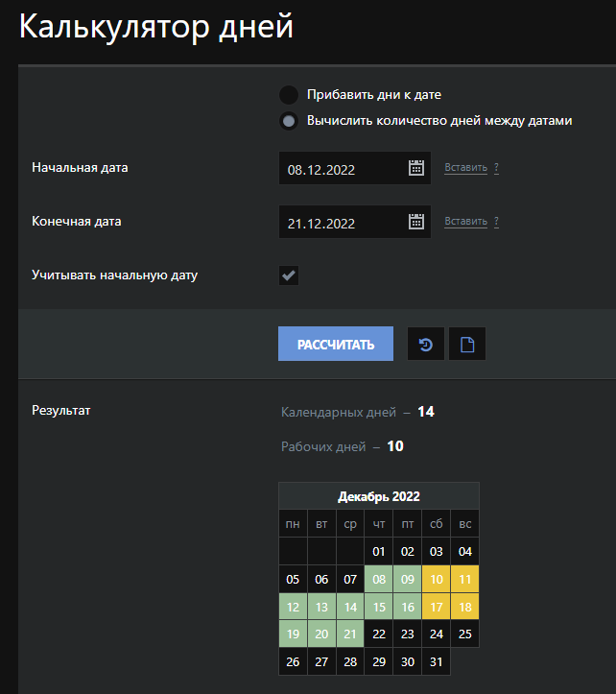
Task: Select yellow Sunday 18 in calendar
Action: pyautogui.click(x=464, y=607)
